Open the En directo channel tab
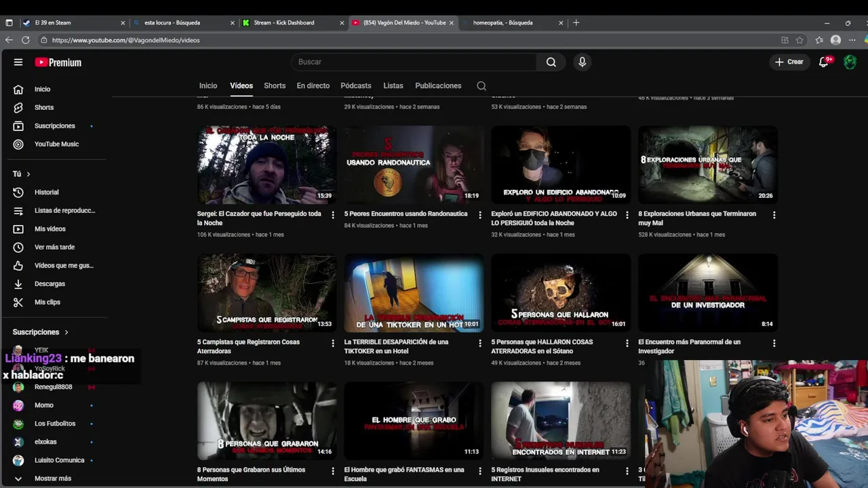868x488 pixels. pos(313,86)
